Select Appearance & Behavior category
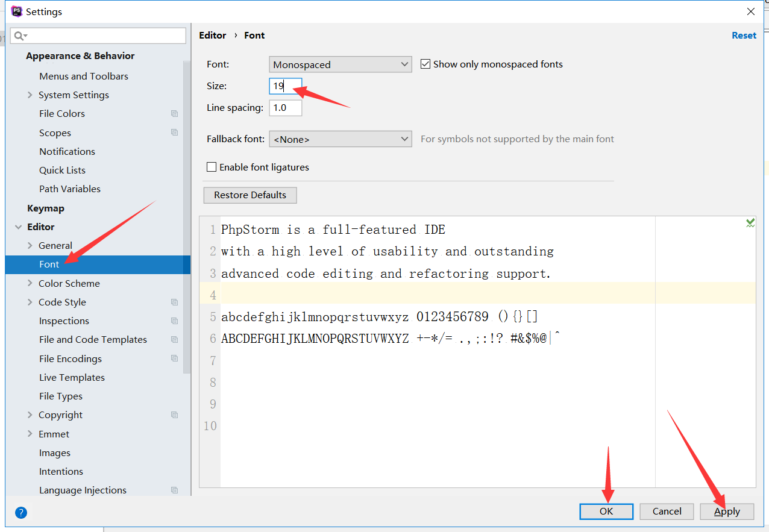This screenshot has height=532, width=769. pos(80,56)
